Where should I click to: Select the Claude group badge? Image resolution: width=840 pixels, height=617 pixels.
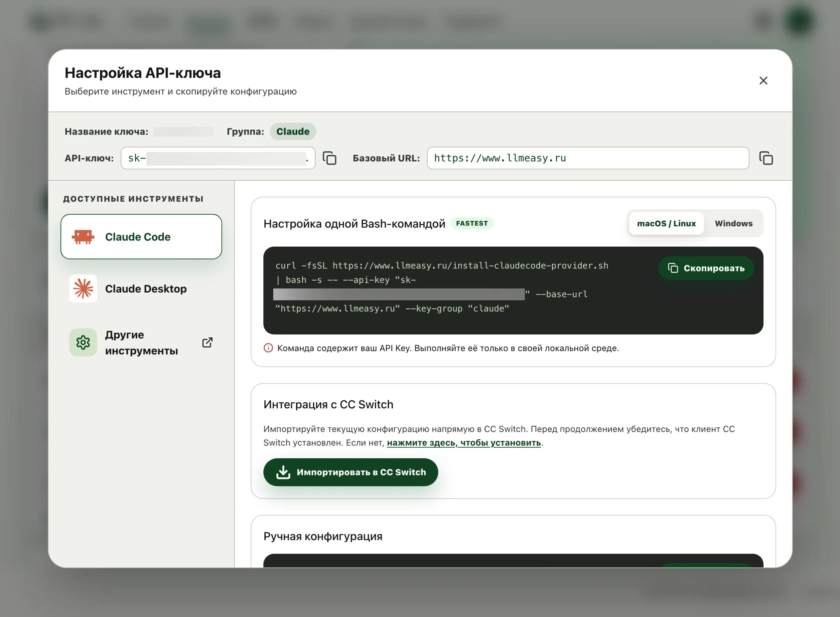(x=293, y=131)
